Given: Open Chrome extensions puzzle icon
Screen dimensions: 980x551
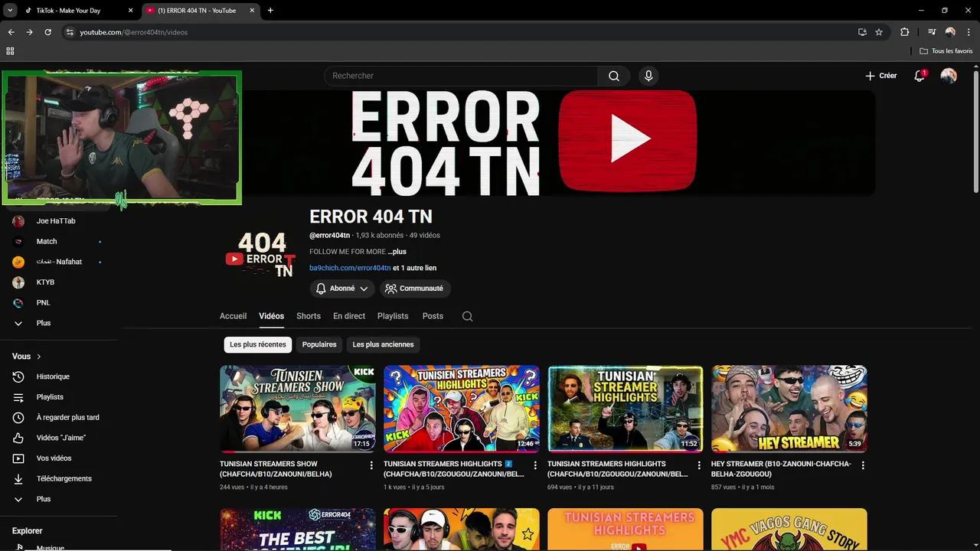Looking at the screenshot, I should (x=904, y=32).
